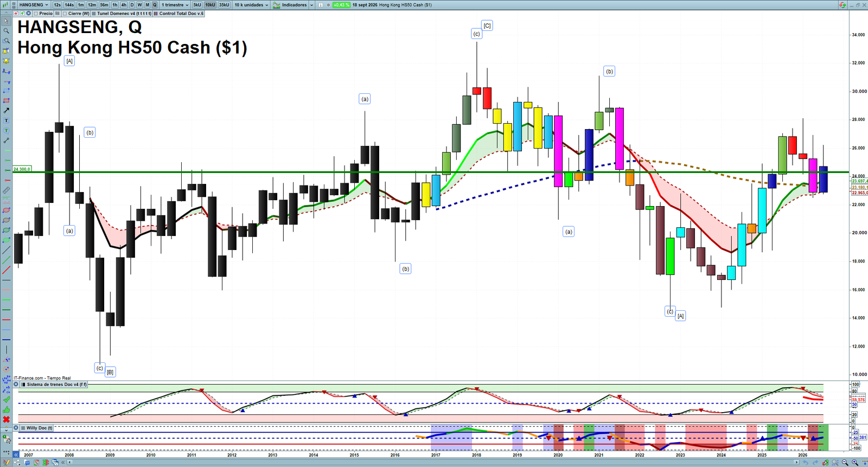Screen dimensions: 868x467
Task: Select the blue rectangle drawing tool
Action: point(7,91)
